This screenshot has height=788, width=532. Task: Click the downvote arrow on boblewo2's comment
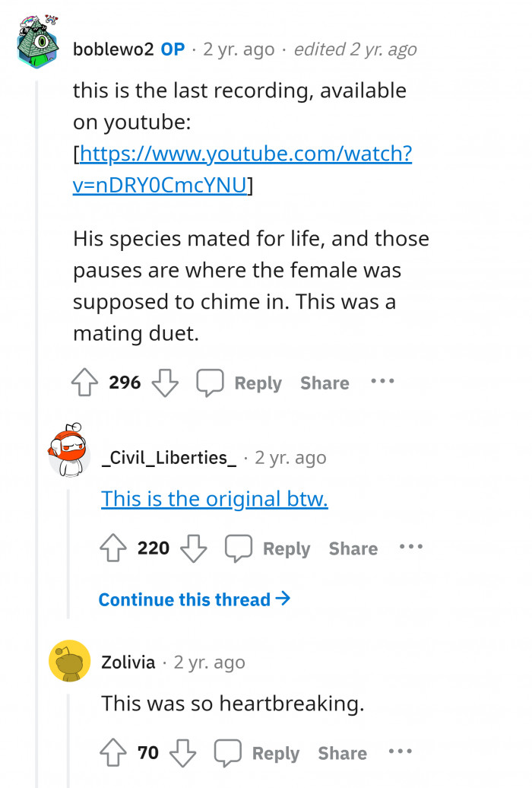[x=166, y=383]
